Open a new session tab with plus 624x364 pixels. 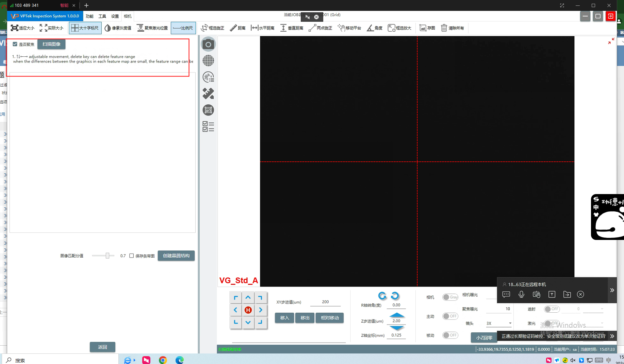(x=86, y=5)
